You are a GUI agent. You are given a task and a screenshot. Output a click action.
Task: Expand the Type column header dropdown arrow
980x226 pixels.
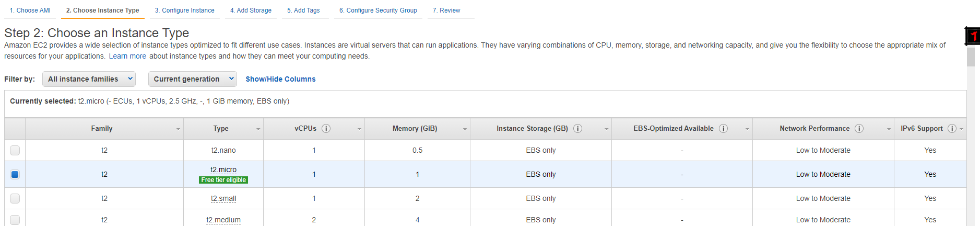(x=258, y=129)
